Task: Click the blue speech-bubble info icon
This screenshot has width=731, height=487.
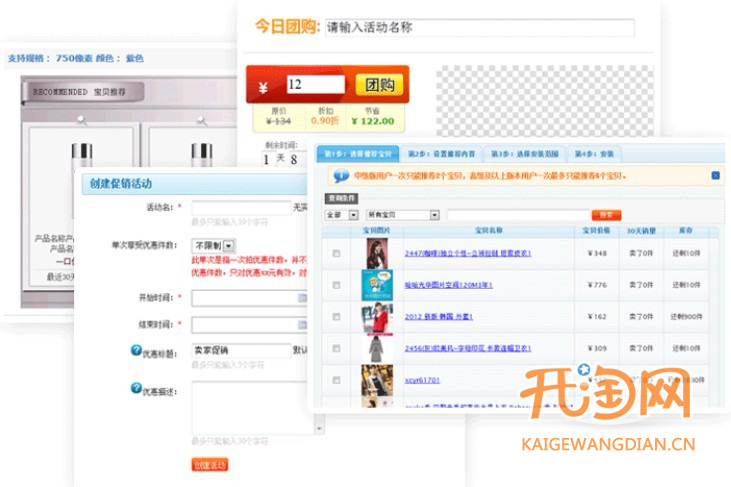Action: pos(341,176)
